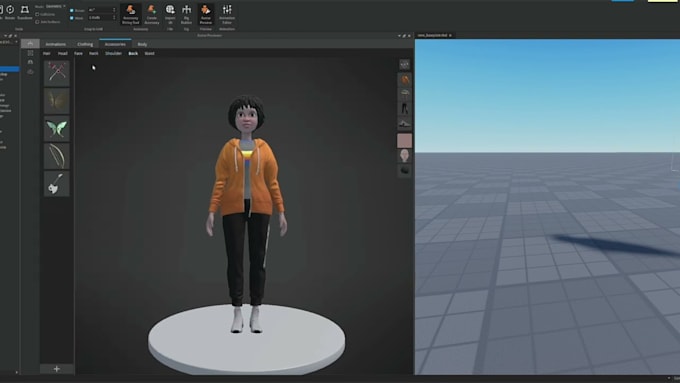The image size is (680, 383).
Task: Close the baseplate viewport tab
Action: tap(450, 35)
